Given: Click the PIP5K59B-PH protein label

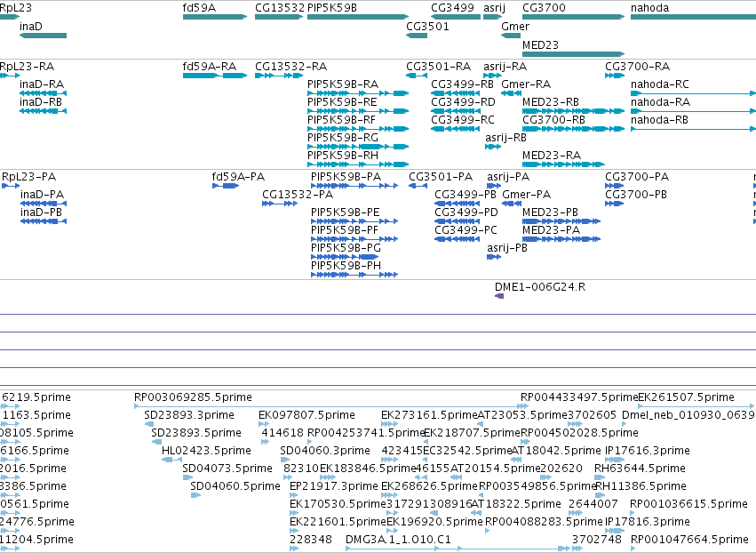Looking at the screenshot, I should point(346,266).
